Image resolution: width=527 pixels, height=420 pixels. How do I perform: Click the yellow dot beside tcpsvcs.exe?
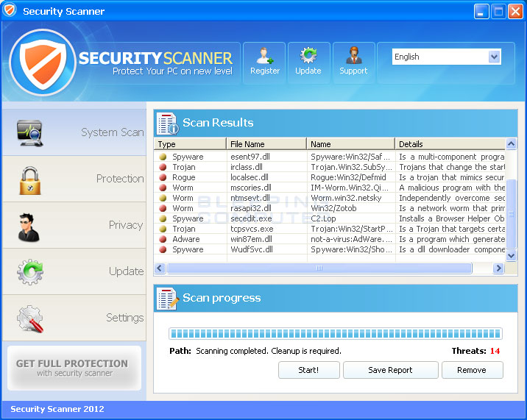pos(163,229)
